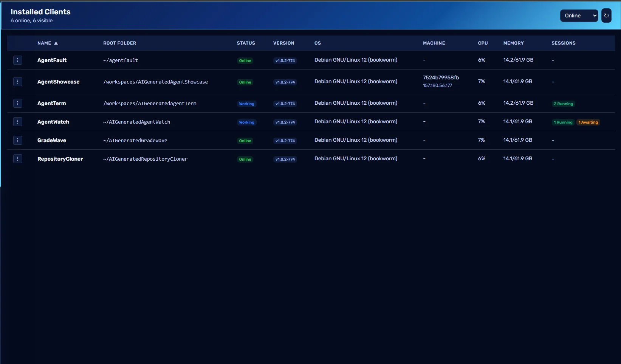The width and height of the screenshot is (621, 364).
Task: Click the 2 Running sessions badge for AgentTerm
Action: pyautogui.click(x=564, y=104)
